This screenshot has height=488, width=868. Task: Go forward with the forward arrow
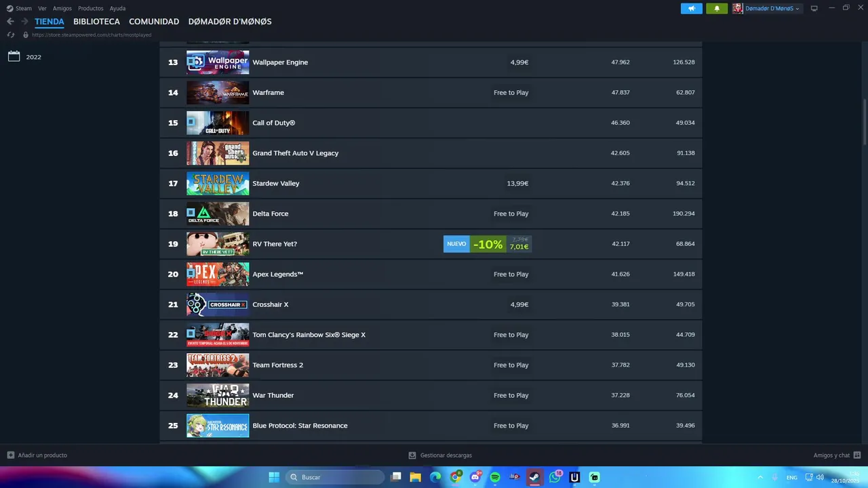(x=24, y=22)
